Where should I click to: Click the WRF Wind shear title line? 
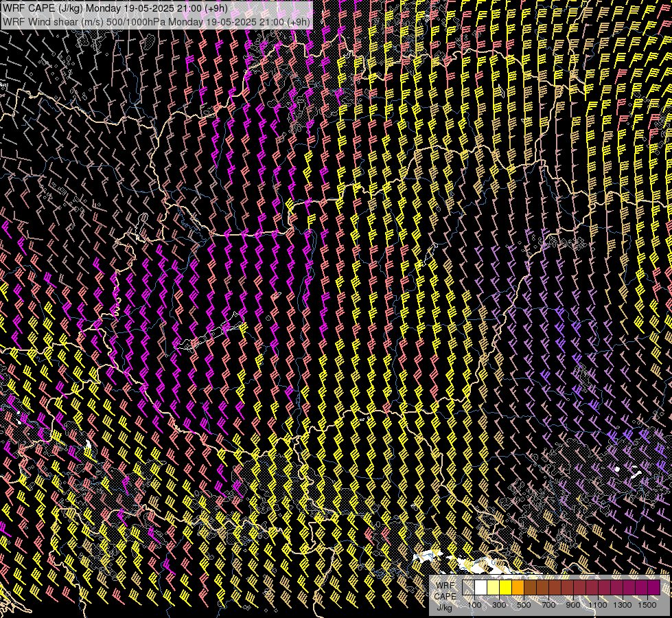(x=156, y=21)
